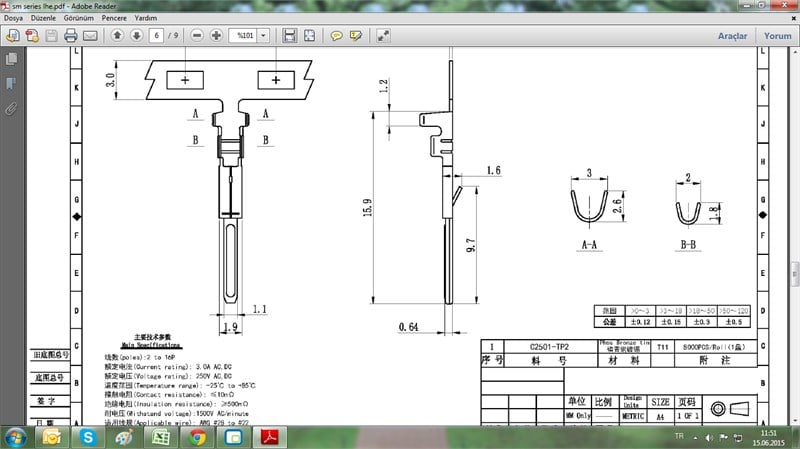Click part number C2501-TP2 text

[x=549, y=347]
